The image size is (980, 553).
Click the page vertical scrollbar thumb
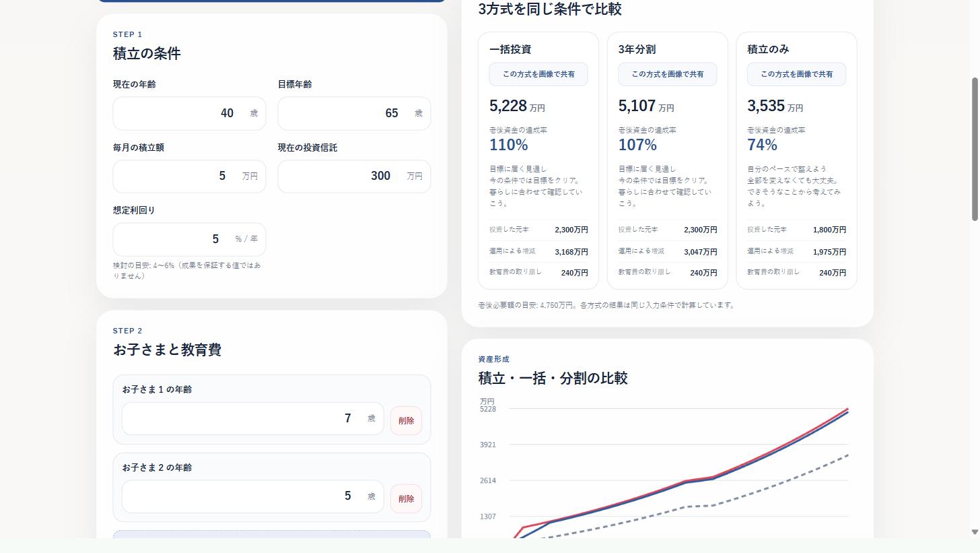pos(975,149)
